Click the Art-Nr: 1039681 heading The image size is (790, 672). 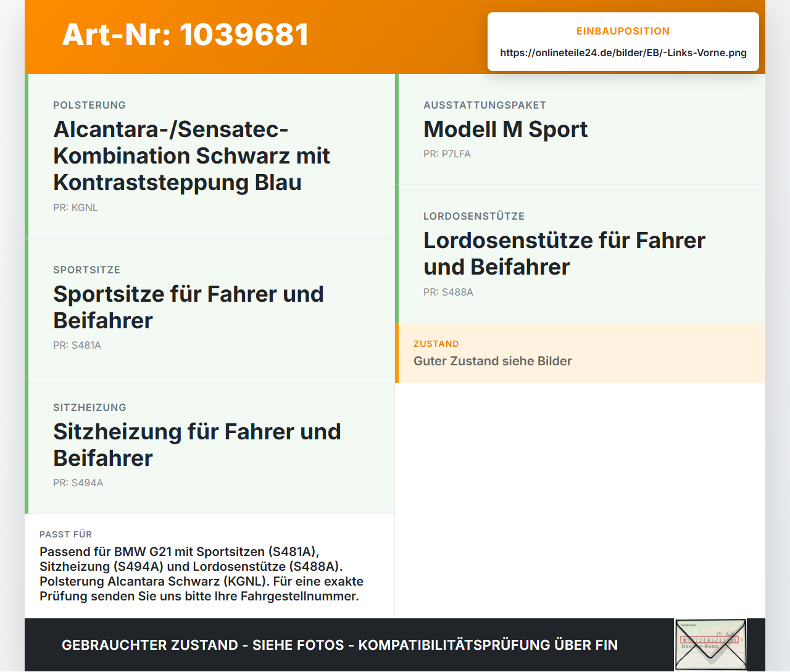pyautogui.click(x=185, y=35)
